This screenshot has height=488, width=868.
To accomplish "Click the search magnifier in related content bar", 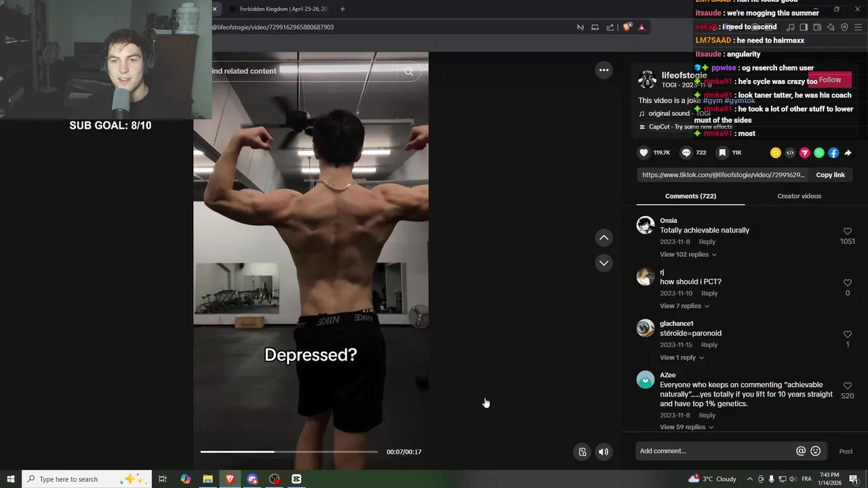I will pos(408,71).
